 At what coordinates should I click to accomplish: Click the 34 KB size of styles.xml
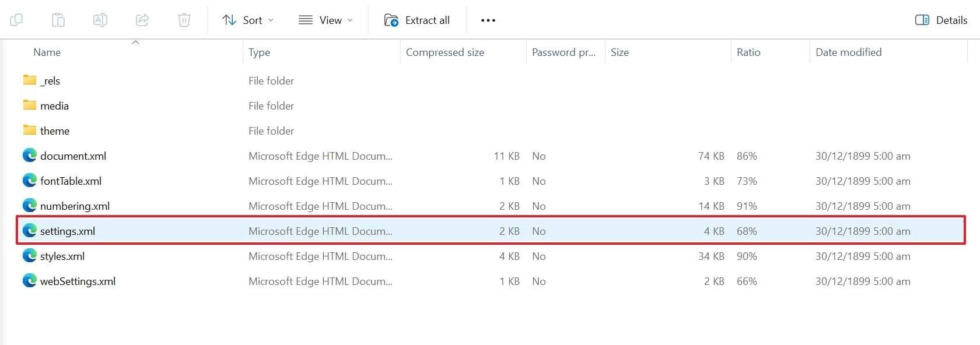(x=711, y=256)
